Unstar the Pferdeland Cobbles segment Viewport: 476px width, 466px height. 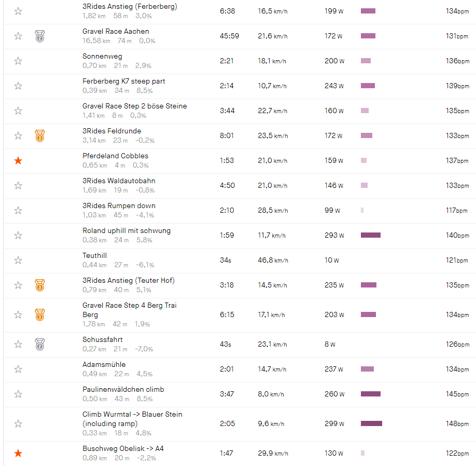(18, 161)
